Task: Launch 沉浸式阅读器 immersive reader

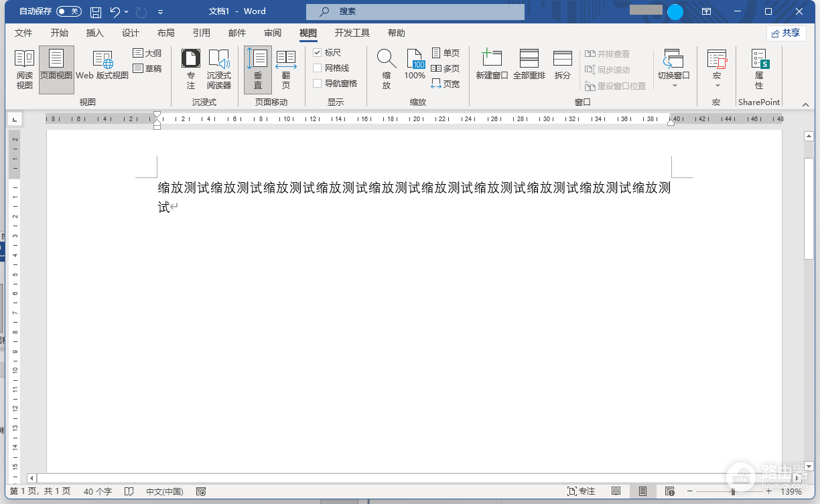Action: coord(219,70)
